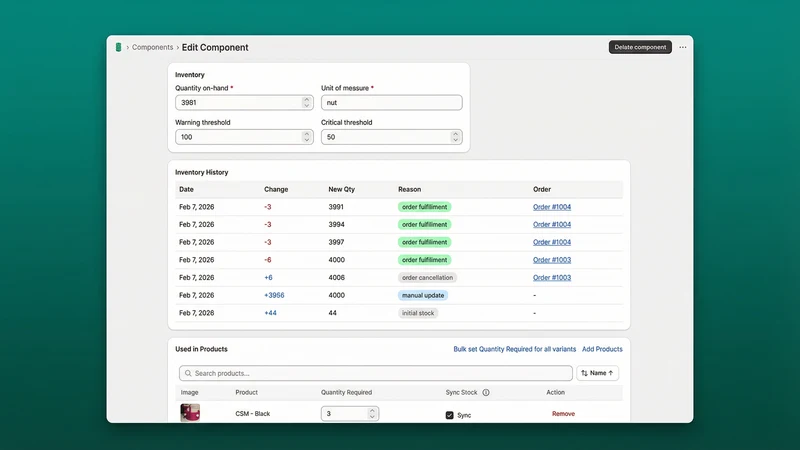Click the Change column header

[276, 189]
